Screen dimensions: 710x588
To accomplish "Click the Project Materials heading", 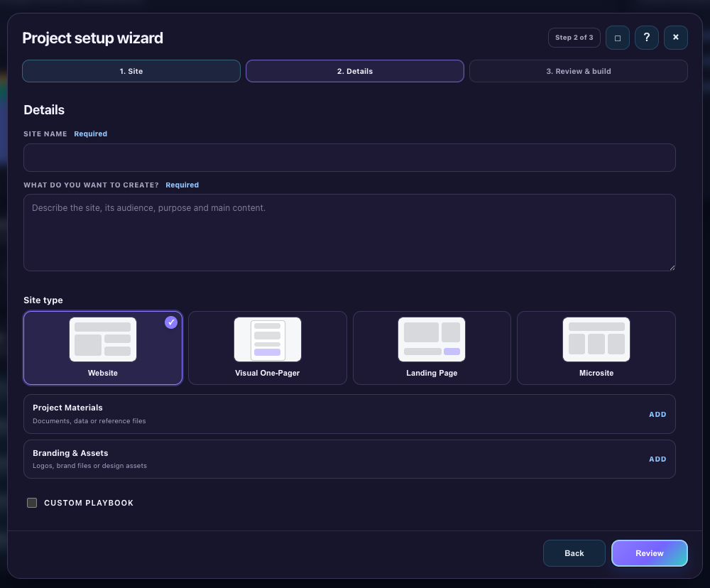I will click(x=67, y=408).
